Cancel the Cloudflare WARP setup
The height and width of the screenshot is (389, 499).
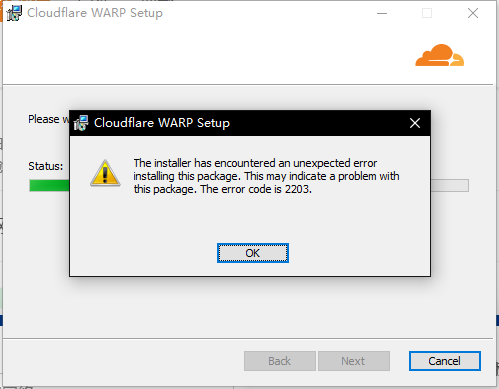pyautogui.click(x=445, y=361)
